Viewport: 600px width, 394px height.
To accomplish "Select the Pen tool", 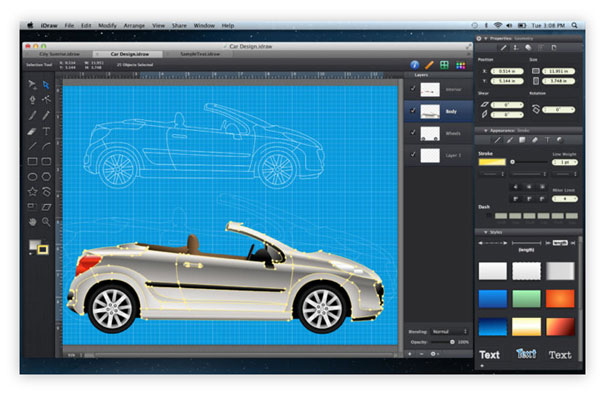I will click(32, 100).
